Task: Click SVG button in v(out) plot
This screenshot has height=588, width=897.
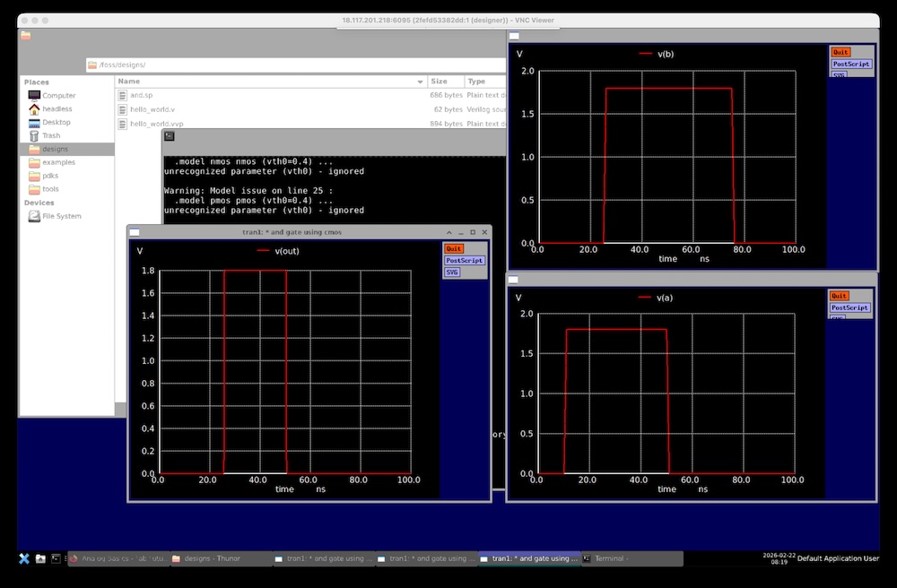Action: [x=451, y=272]
